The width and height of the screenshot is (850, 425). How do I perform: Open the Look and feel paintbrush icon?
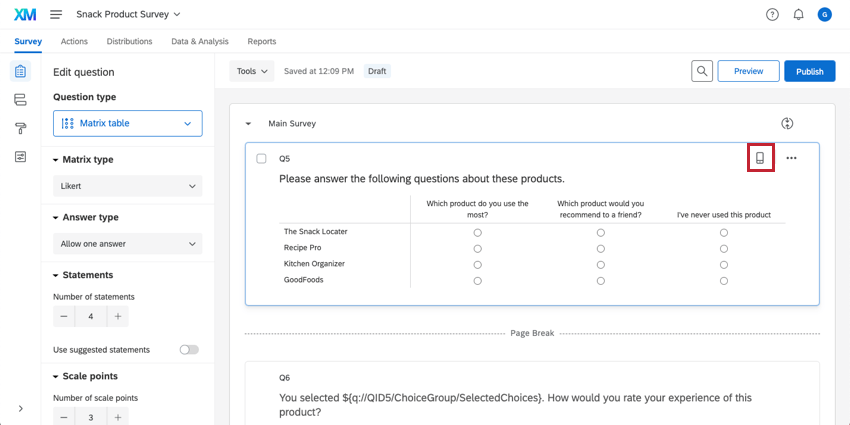[20, 129]
